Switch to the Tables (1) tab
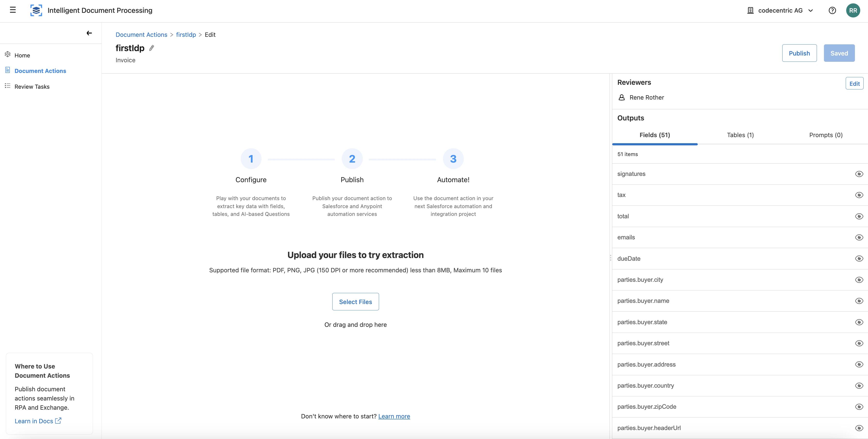This screenshot has height=439, width=868. pyautogui.click(x=740, y=135)
